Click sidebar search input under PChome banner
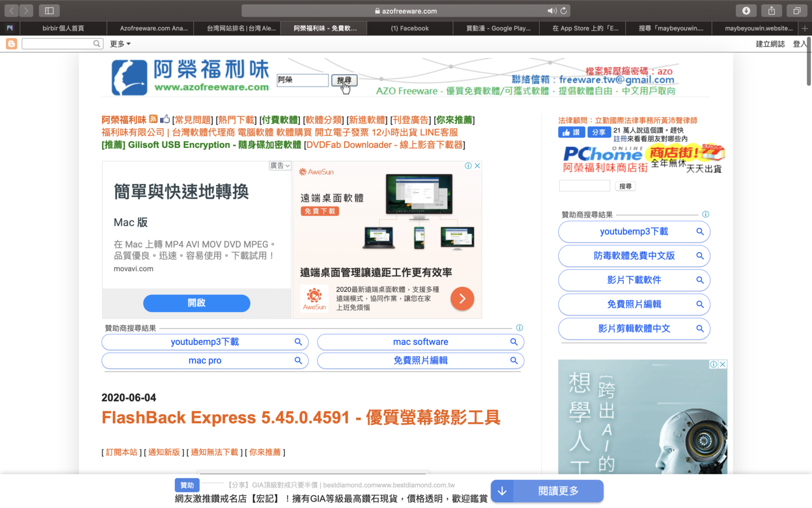The height and width of the screenshot is (508, 812). coord(584,186)
